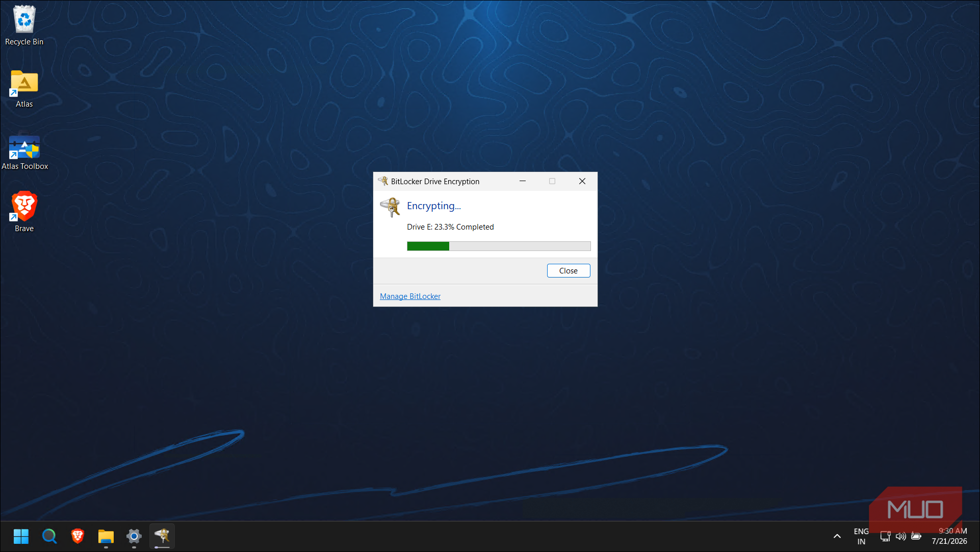Open Settings gear in the taskbar
This screenshot has height=552, width=980.
134,536
